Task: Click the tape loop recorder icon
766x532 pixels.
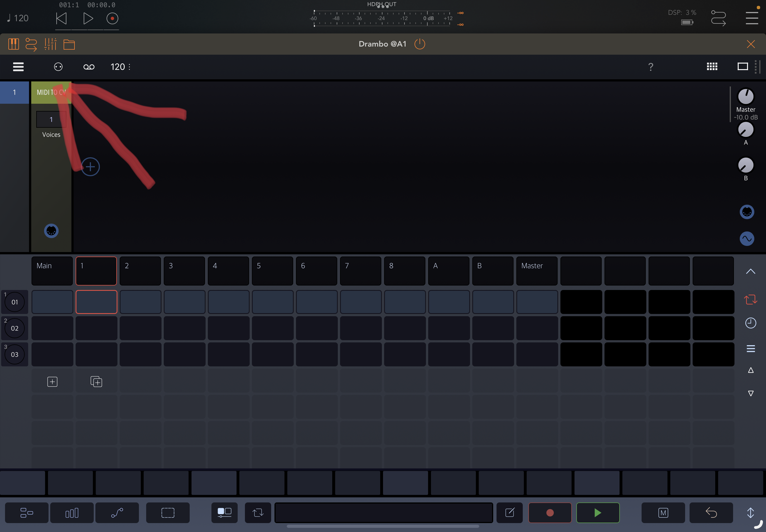Action: pos(89,67)
